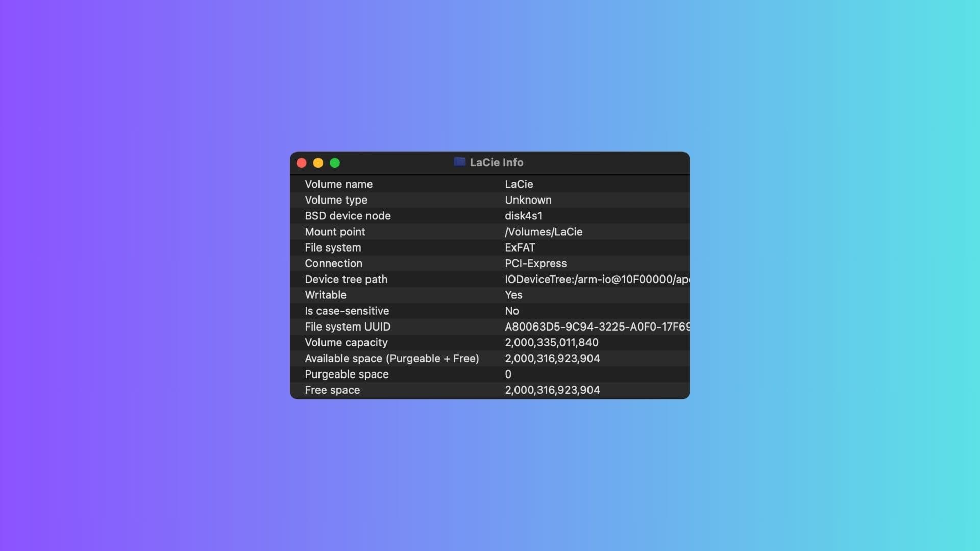Click the red close button
980x551 pixels.
[x=302, y=162]
